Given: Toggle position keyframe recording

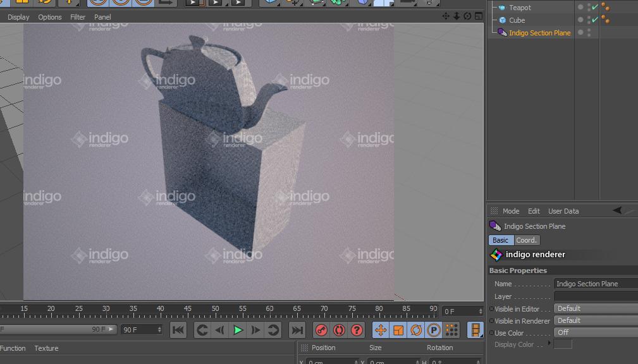Looking at the screenshot, I should click(x=381, y=330).
